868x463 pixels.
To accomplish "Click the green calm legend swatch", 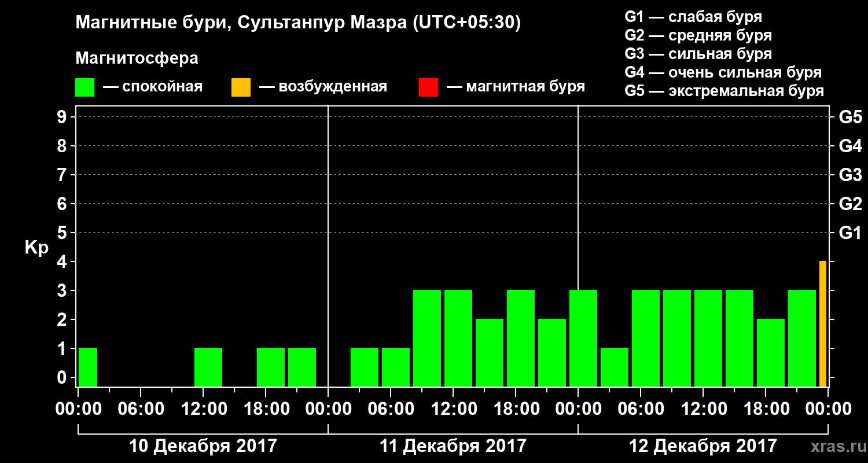I will pos(84,87).
